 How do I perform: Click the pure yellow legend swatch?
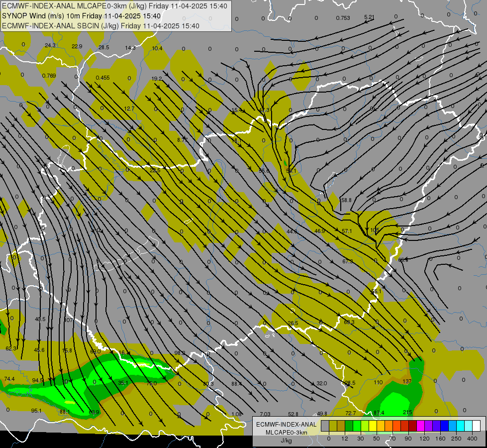373,426
